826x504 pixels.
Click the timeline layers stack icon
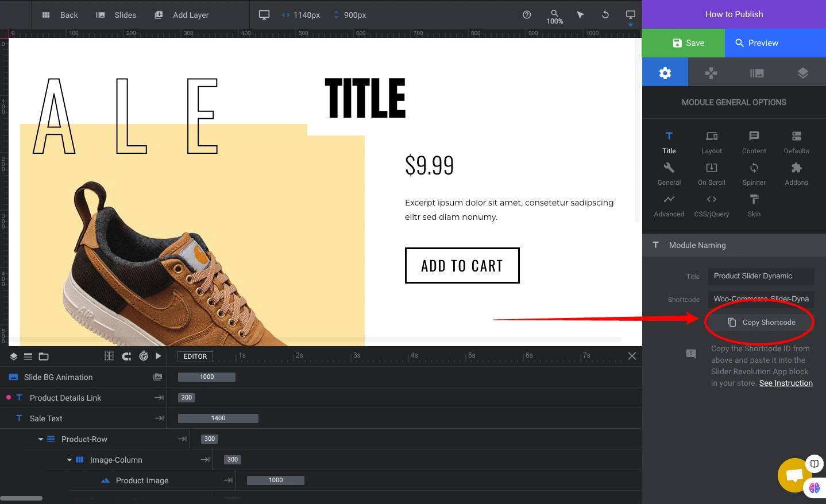point(14,356)
